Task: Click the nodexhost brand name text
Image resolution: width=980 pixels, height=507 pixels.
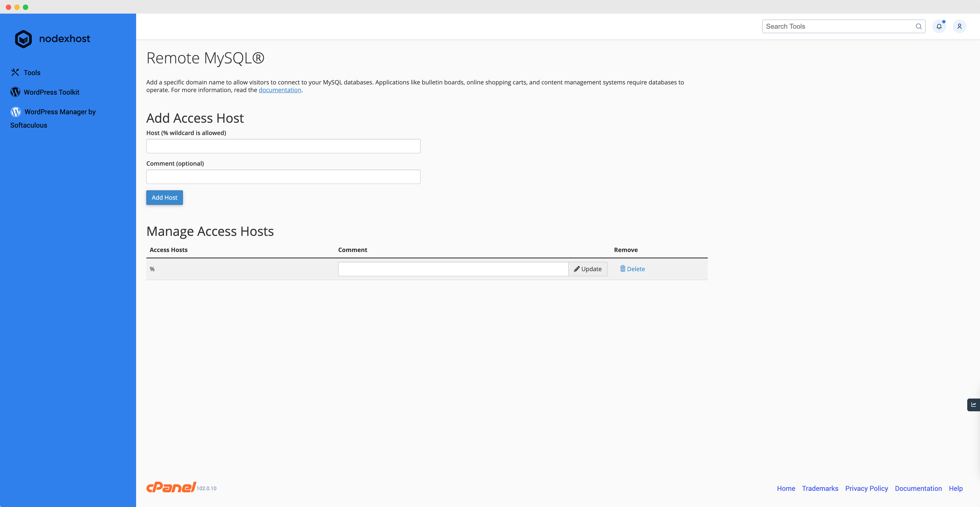Action: [65, 39]
